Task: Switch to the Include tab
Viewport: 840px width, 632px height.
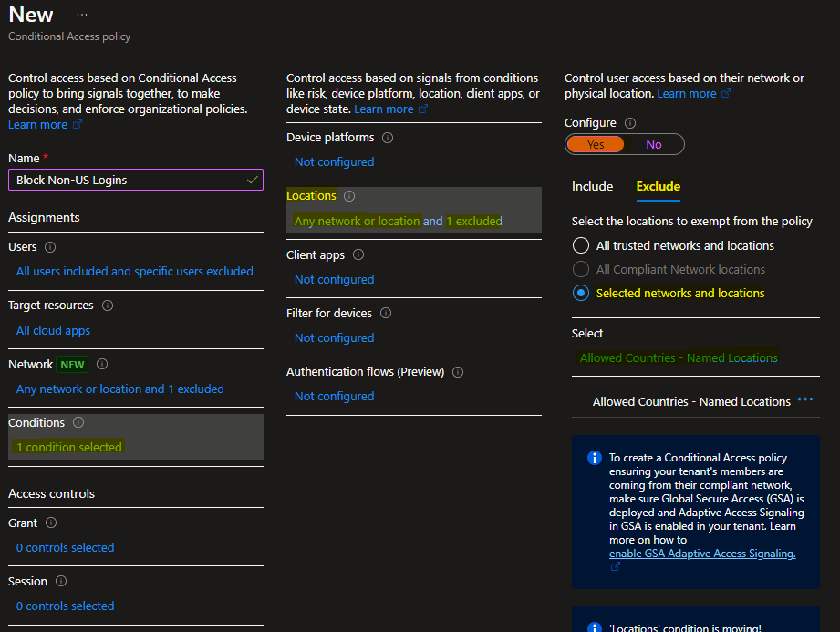Action: coord(592,186)
